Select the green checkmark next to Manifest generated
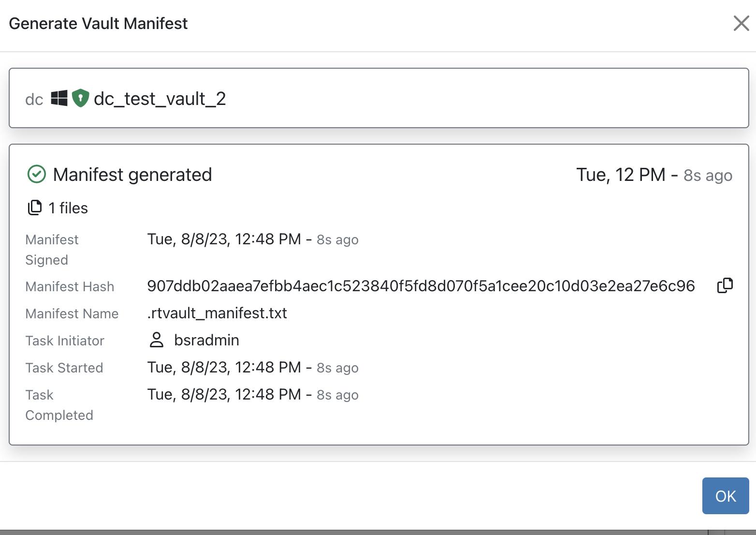Viewport: 756px width, 535px height. [36, 173]
